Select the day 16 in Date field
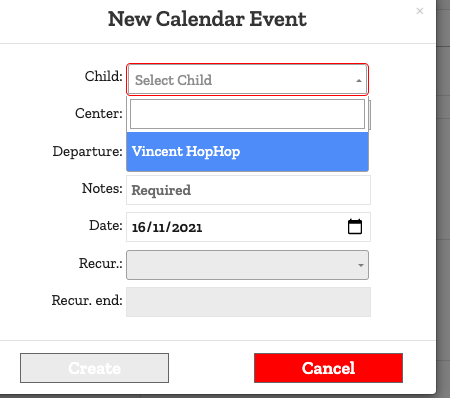 (x=139, y=228)
